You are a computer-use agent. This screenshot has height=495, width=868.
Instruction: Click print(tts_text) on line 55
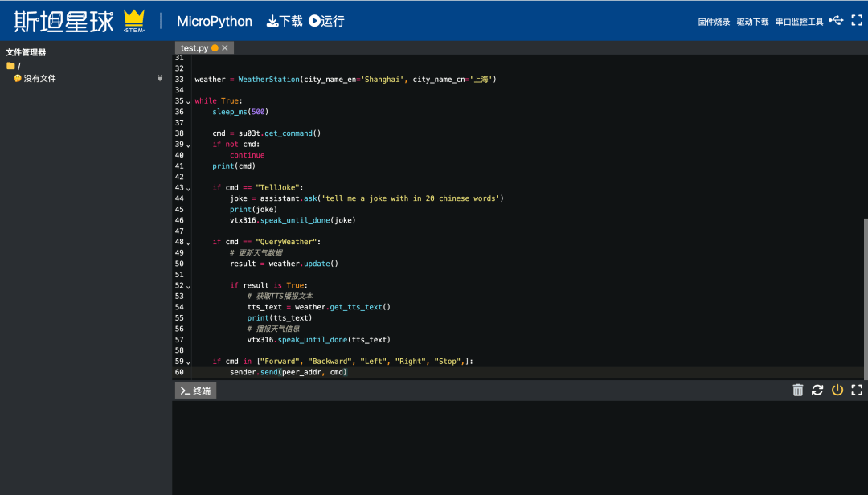280,318
